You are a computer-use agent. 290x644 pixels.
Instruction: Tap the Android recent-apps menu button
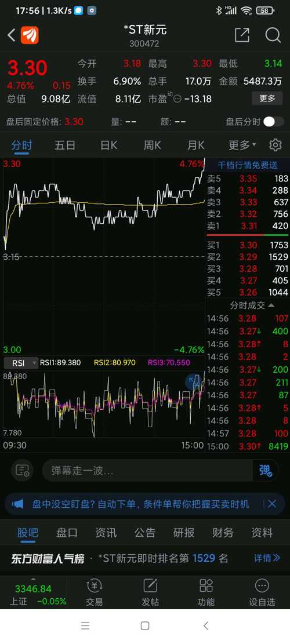(85, 625)
